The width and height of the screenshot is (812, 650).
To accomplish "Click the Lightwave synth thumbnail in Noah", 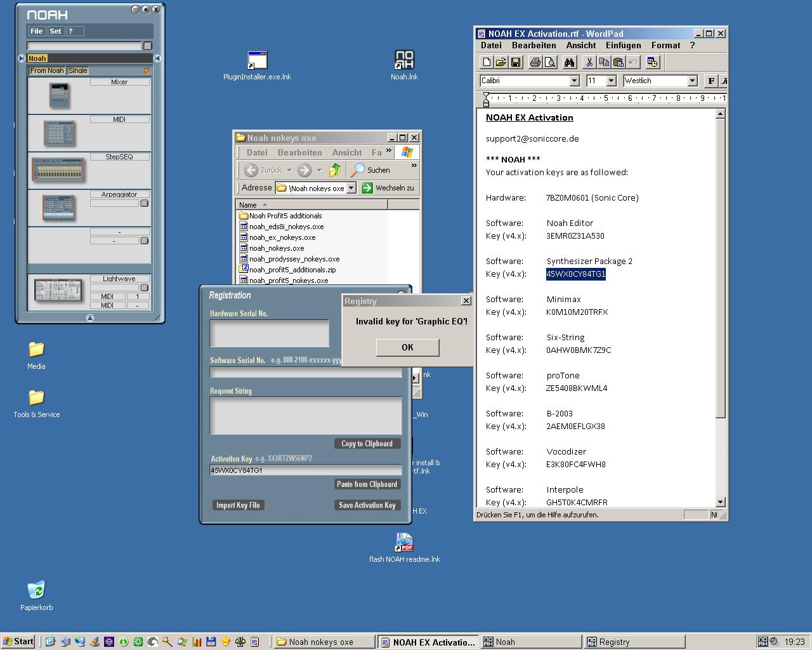I will click(58, 291).
